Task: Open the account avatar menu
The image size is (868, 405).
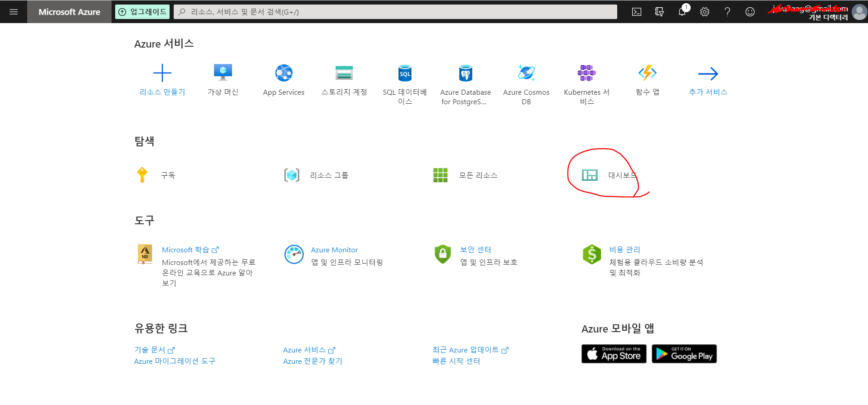Action: pos(859,12)
